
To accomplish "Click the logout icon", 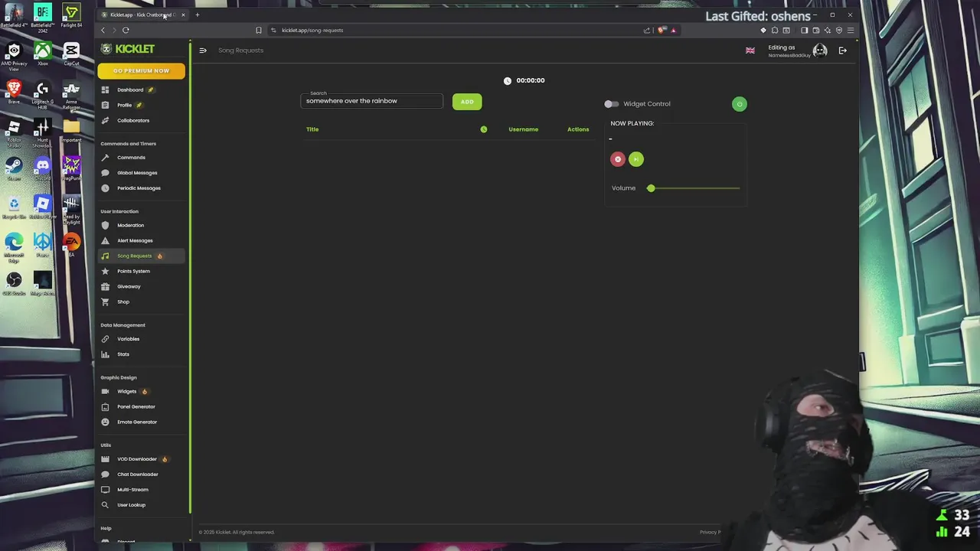I will coord(843,51).
